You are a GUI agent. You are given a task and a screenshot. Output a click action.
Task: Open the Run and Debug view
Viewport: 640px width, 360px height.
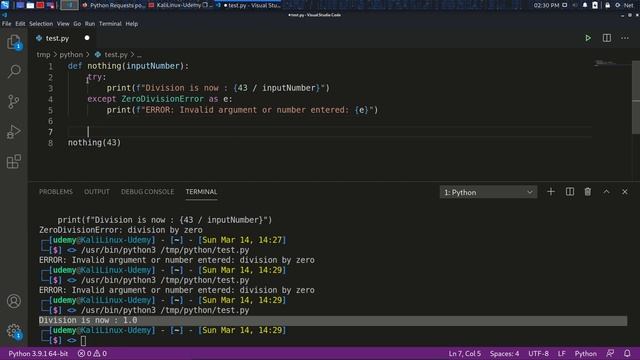click(x=13, y=131)
